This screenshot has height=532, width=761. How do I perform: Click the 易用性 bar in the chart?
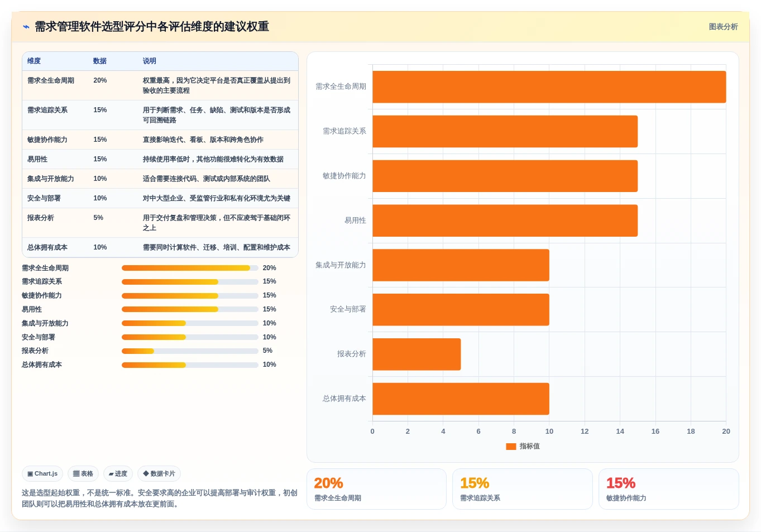pos(505,221)
